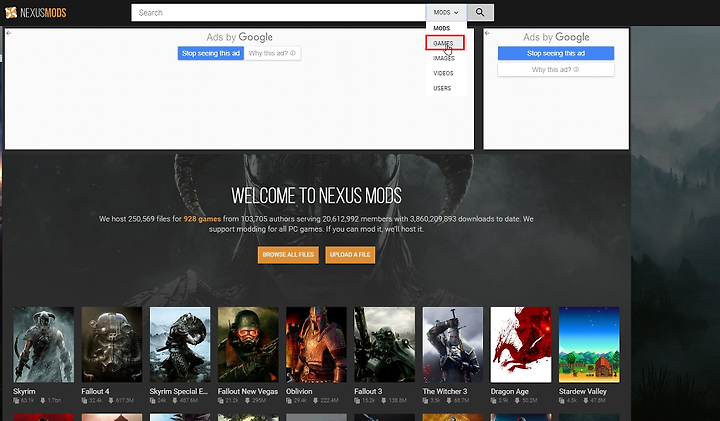Click the files icon under Skyrim
The width and height of the screenshot is (720, 421).
click(16, 401)
